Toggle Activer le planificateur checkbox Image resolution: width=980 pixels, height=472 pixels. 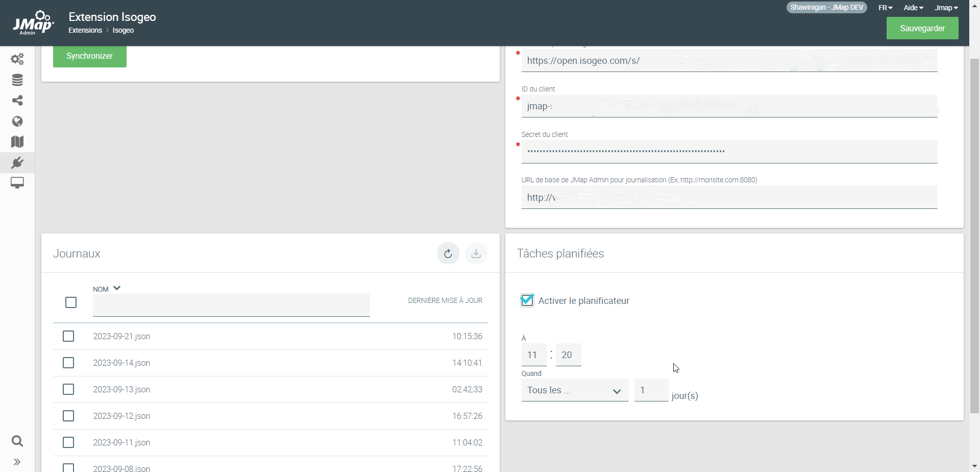click(527, 300)
